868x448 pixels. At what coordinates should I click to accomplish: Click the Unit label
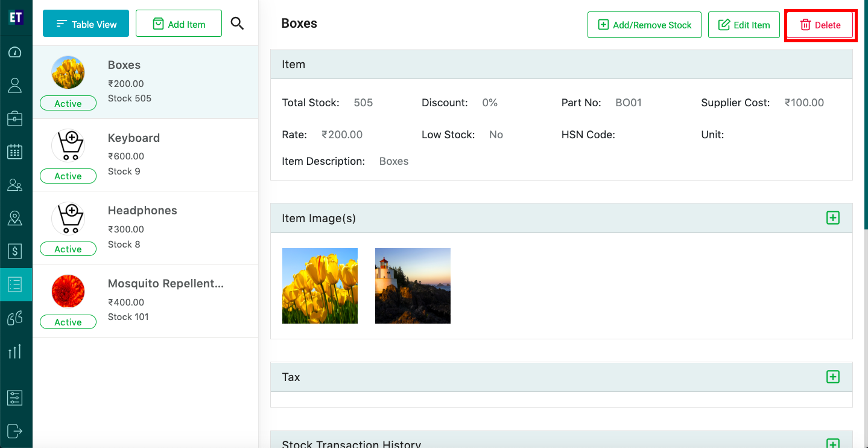click(712, 135)
